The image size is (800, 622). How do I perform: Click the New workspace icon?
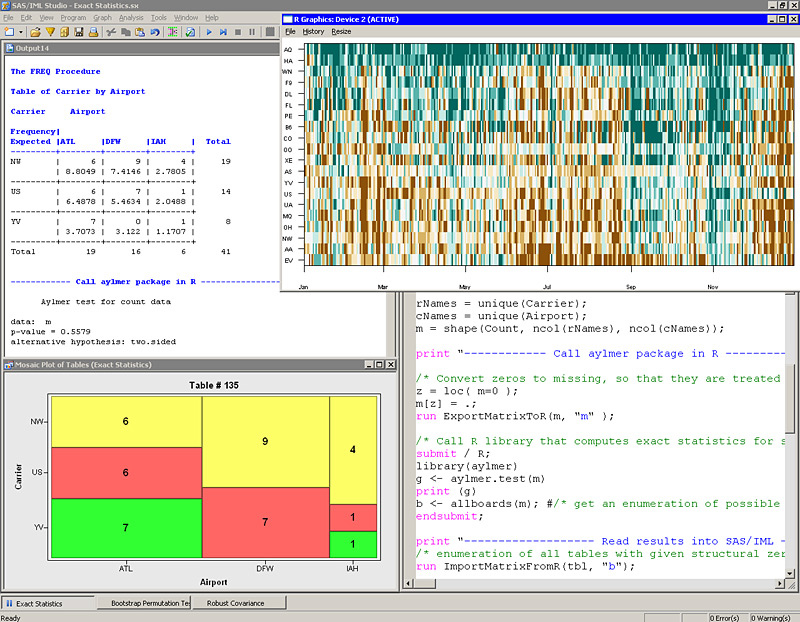coord(8,32)
